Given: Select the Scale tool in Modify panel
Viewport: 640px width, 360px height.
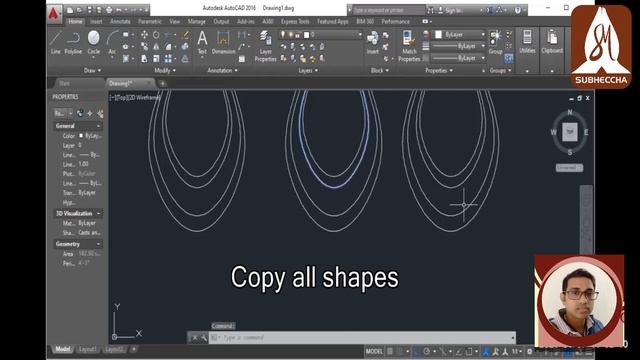Looking at the screenshot, I should (156, 59).
